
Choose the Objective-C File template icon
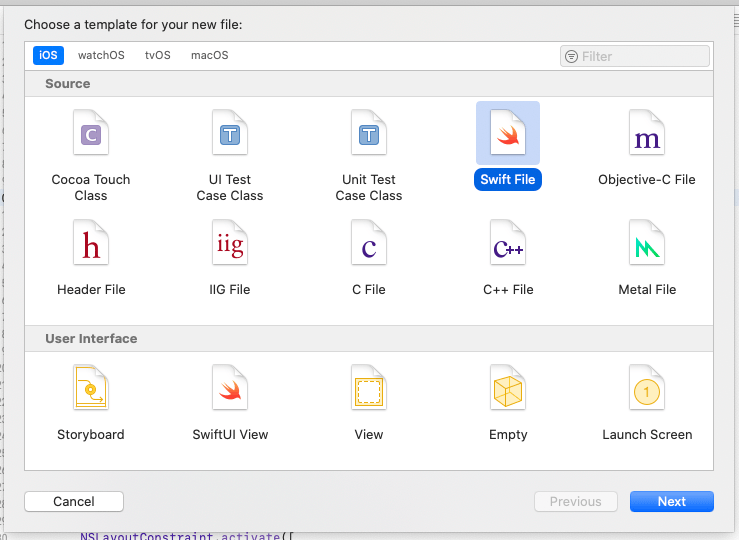[647, 134]
